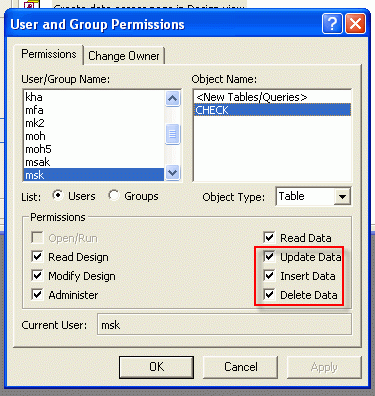Viewport: 375px width, 396px height.
Task: Select user kha in the list
Action: coord(94,97)
